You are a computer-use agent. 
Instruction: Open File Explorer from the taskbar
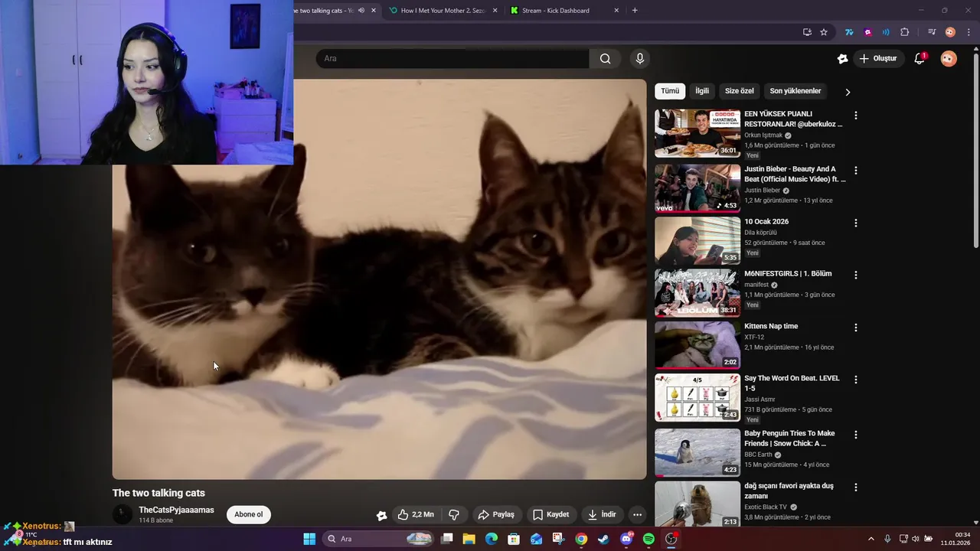469,539
